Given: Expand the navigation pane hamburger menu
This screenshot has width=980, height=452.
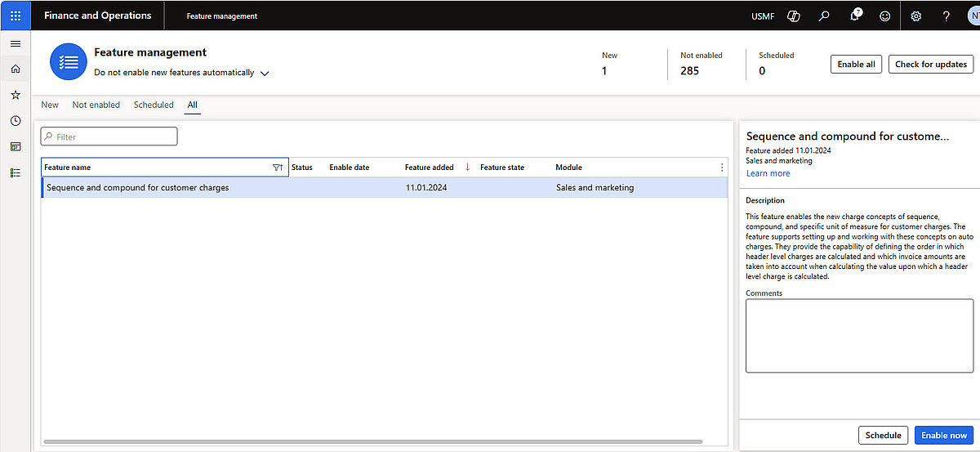Looking at the screenshot, I should coord(16,44).
